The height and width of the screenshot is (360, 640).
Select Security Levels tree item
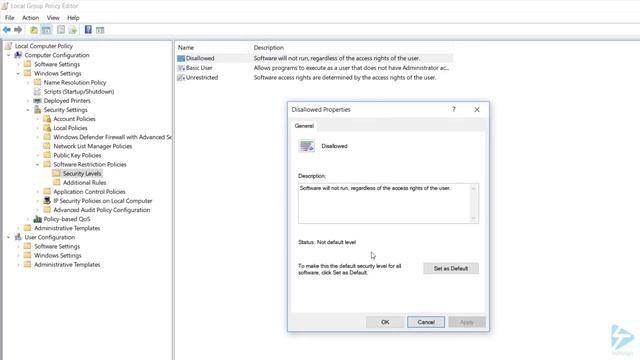pos(82,173)
